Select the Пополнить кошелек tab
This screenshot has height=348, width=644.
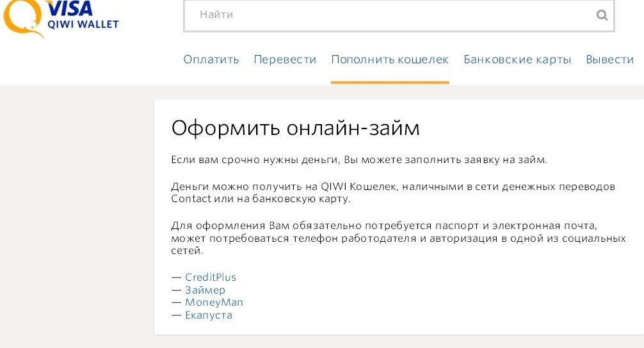coord(389,59)
